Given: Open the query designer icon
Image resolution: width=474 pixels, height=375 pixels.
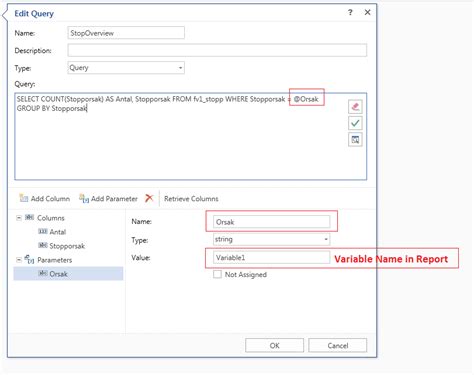Looking at the screenshot, I should coord(355,140).
